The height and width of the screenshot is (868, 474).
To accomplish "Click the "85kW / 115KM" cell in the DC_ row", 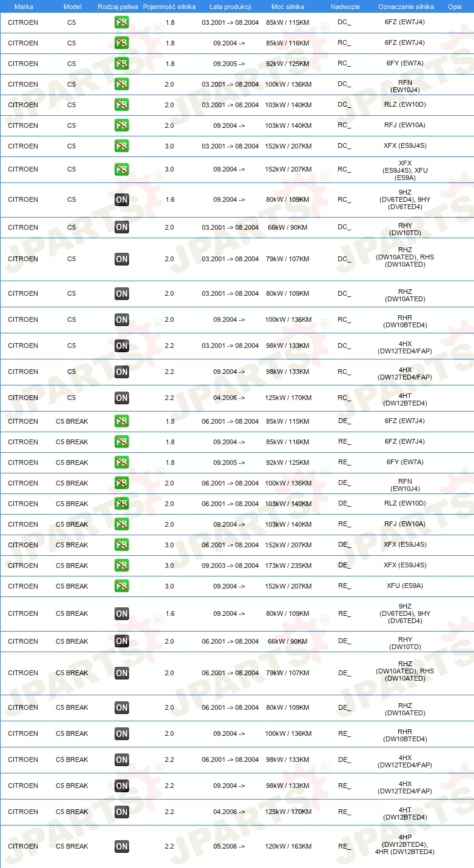I will click(x=289, y=22).
